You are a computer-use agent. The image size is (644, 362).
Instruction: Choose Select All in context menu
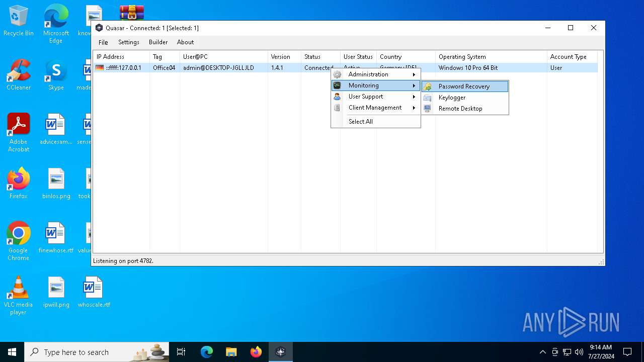tap(376, 122)
